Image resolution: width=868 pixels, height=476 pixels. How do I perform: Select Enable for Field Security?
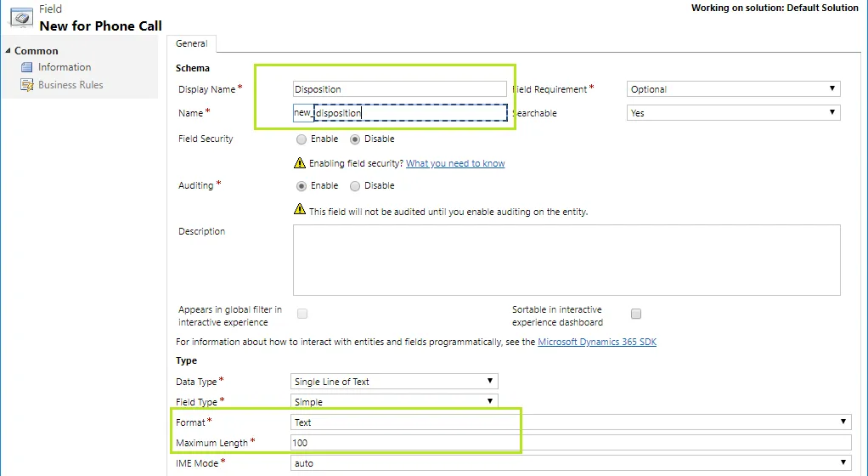pos(302,139)
